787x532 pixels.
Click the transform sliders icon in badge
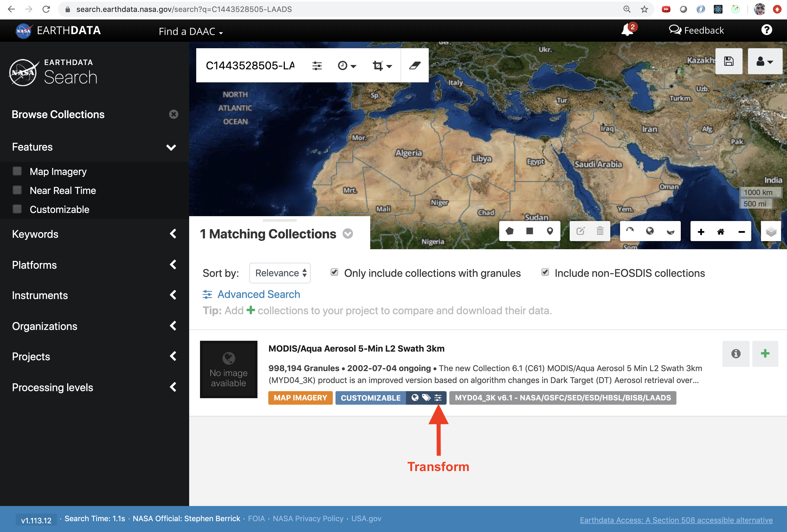(x=438, y=398)
